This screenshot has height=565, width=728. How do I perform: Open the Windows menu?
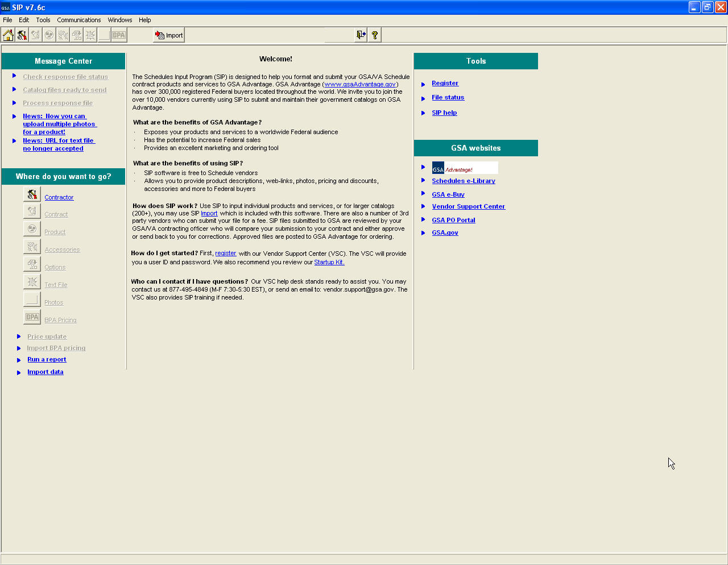pyautogui.click(x=120, y=20)
